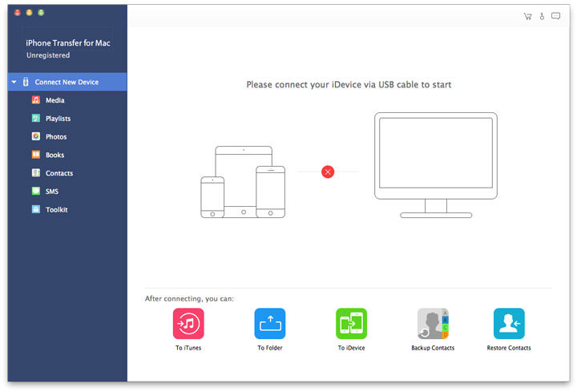This screenshot has height=392, width=577.
Task: Open the Photos sidebar item
Action: coord(56,136)
